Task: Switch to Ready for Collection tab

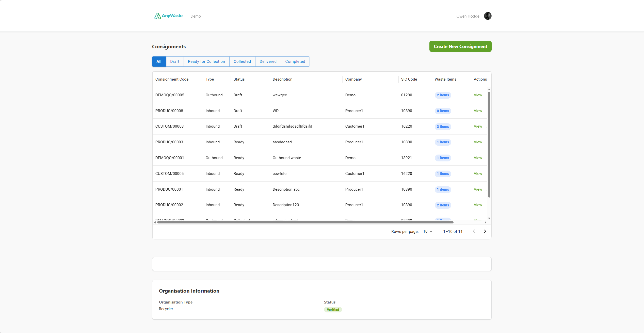Action: click(x=206, y=62)
